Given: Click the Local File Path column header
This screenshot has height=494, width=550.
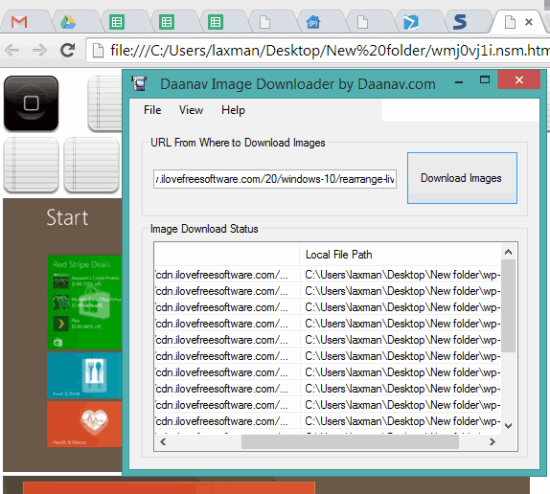Looking at the screenshot, I should click(x=400, y=254).
